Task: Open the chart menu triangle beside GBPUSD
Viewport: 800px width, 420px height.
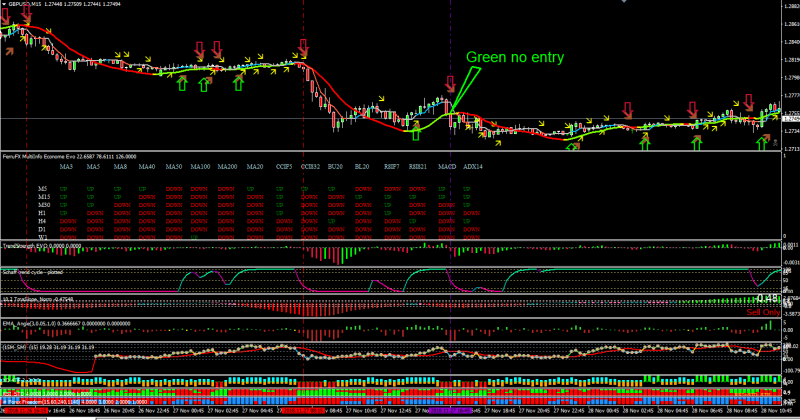Action: click(x=4, y=4)
